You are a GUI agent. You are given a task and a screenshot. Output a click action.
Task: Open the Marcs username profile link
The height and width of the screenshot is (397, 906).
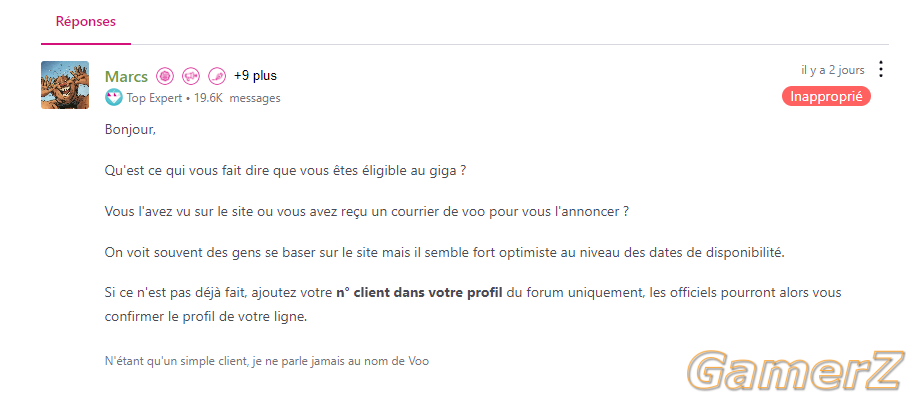pyautogui.click(x=127, y=76)
